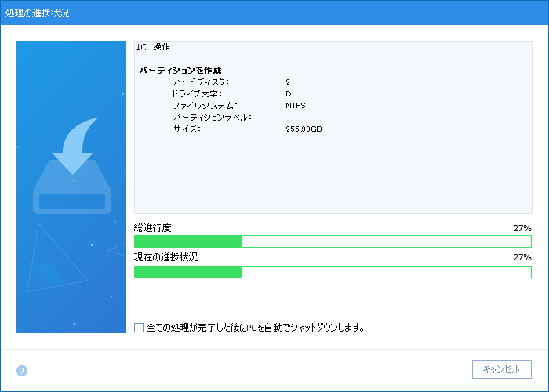Viewport: 549px width, 392px height.
Task: Click the サイズ label
Action: click(x=187, y=129)
